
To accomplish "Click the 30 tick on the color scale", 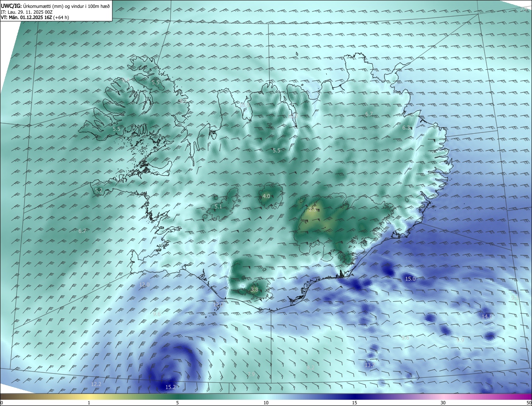I will (x=443, y=403).
